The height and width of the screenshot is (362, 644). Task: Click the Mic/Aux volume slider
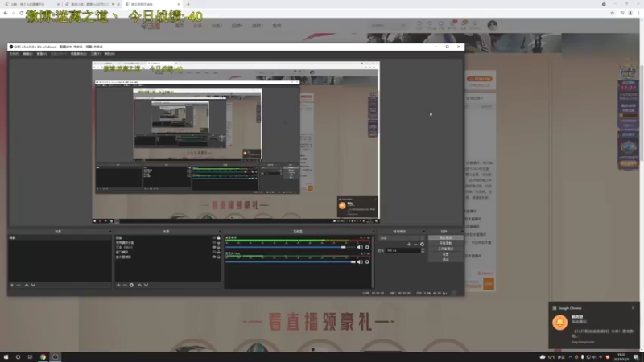pyautogui.click(x=291, y=262)
